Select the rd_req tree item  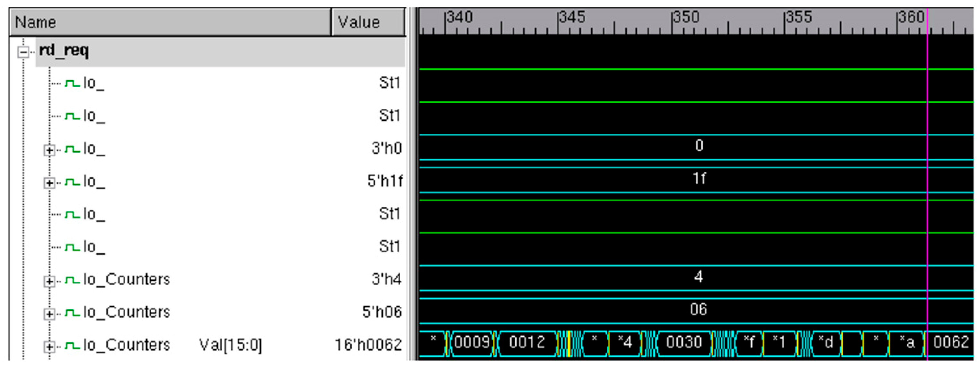click(64, 51)
